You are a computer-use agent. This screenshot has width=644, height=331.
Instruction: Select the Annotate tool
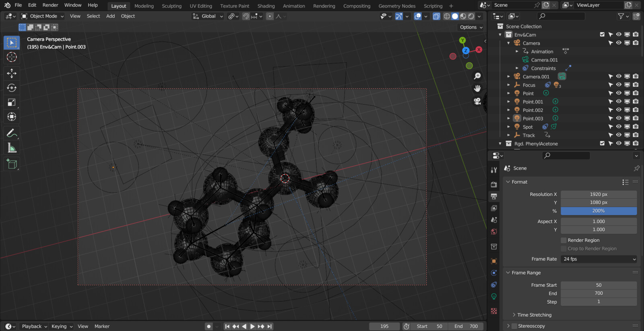12,133
